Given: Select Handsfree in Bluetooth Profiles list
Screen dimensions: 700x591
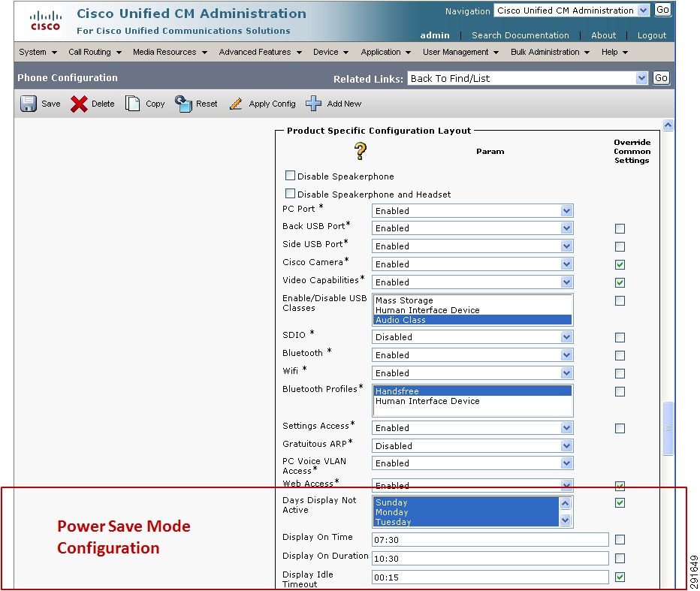Looking at the screenshot, I should pos(472,391).
